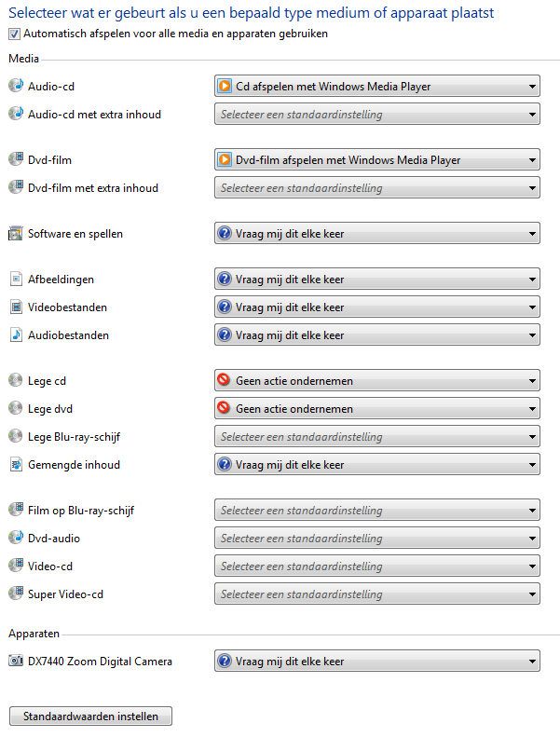
Task: Open the Dvd-film action dropdown
Action: point(377,160)
